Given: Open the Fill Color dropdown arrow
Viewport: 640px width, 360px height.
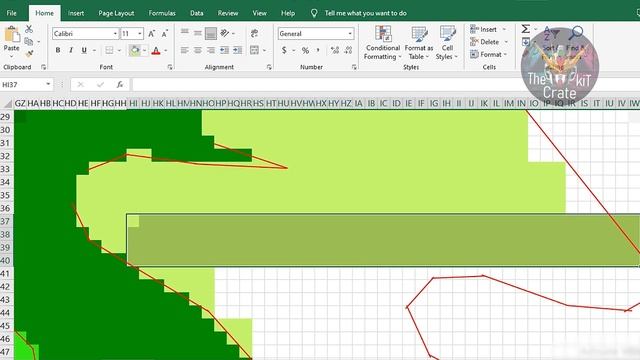Looking at the screenshot, I should point(144,51).
